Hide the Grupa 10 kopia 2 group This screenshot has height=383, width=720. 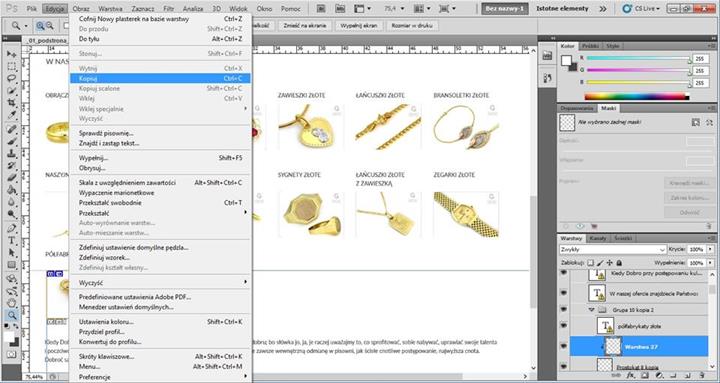tap(564, 310)
